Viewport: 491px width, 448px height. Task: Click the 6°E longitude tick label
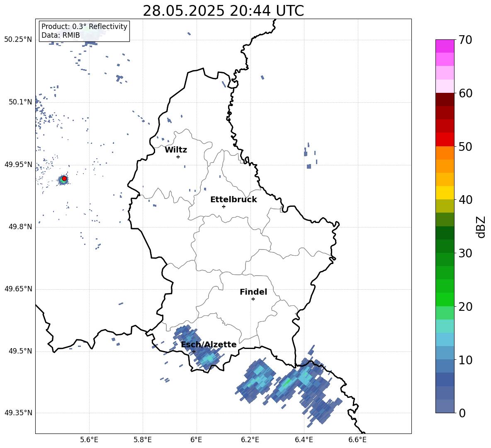[196, 440]
